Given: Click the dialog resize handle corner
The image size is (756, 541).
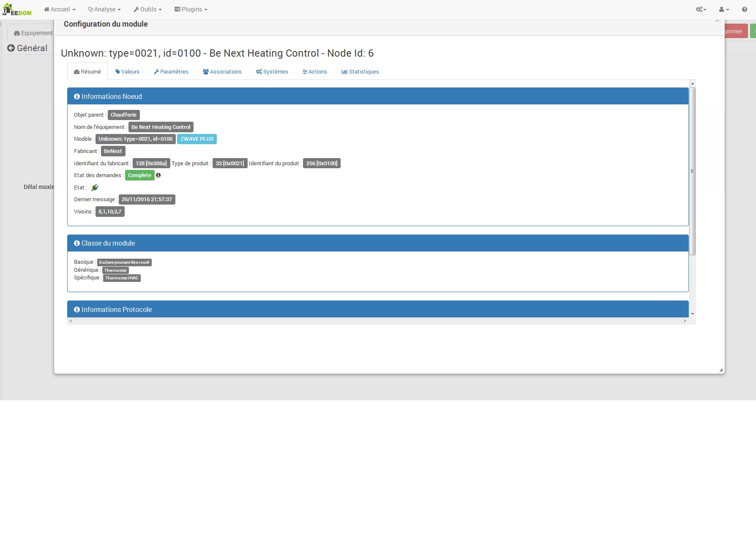Looking at the screenshot, I should point(721,370).
